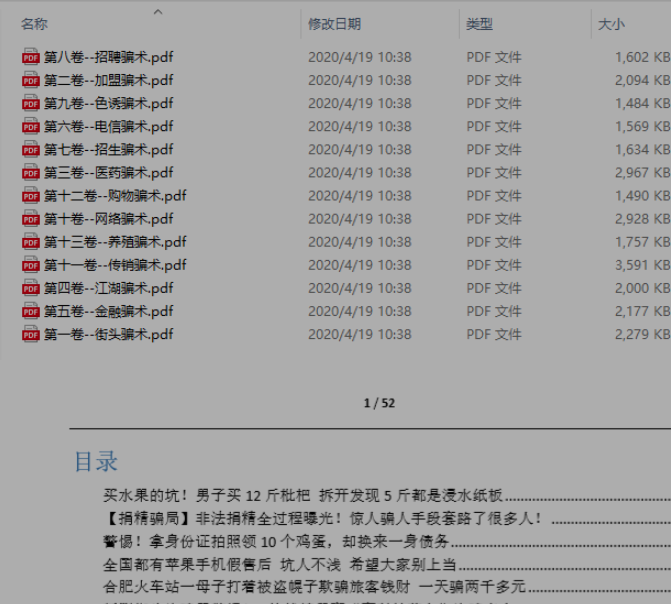The width and height of the screenshot is (671, 604).
Task: Sort files by 类型 column header
Action: (x=479, y=24)
